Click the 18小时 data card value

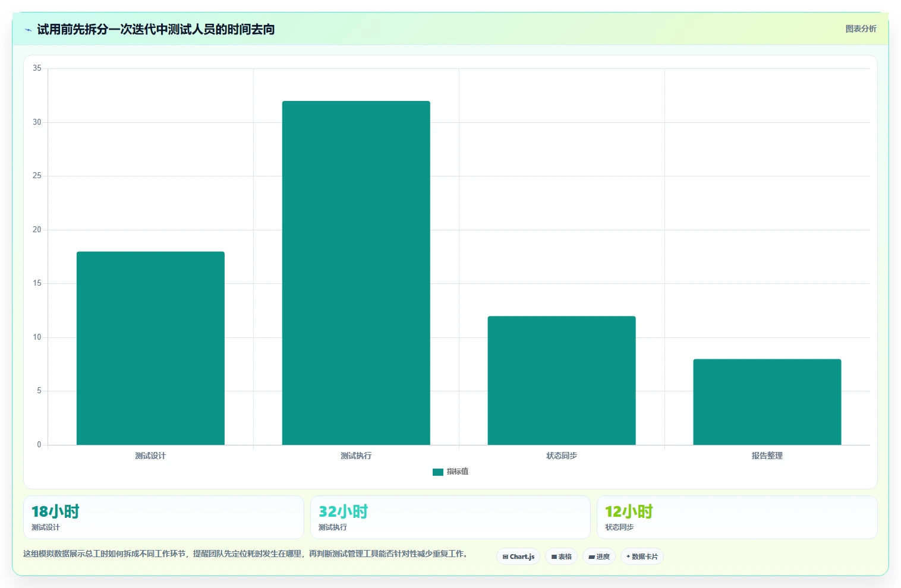55,511
